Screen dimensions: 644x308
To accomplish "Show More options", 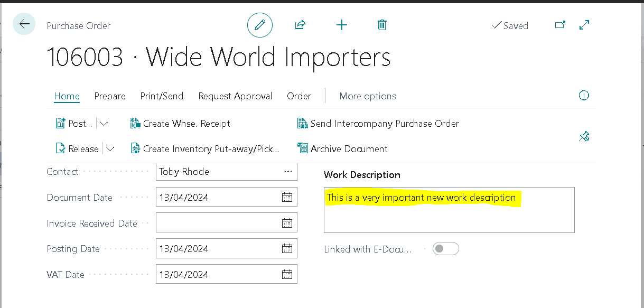I will tap(368, 96).
